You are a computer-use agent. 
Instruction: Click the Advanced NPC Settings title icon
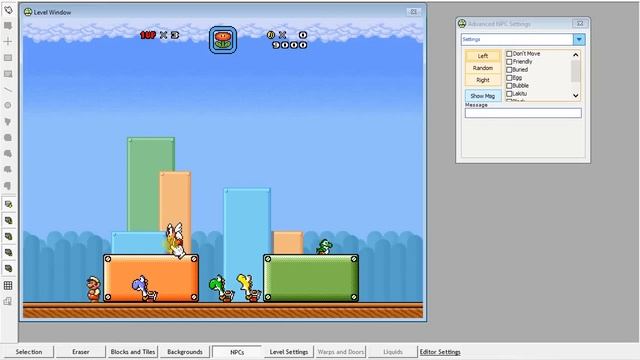point(462,24)
